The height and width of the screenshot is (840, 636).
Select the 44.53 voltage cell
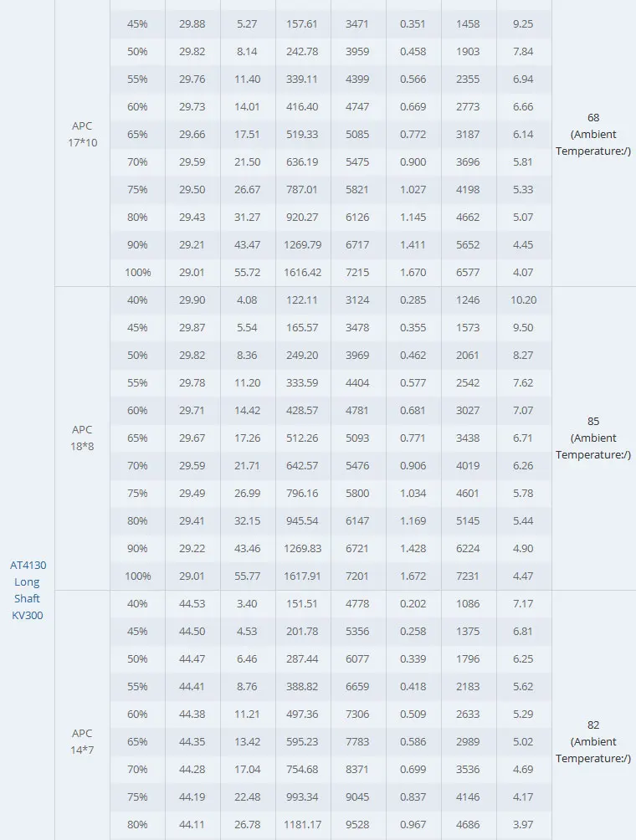tap(192, 603)
